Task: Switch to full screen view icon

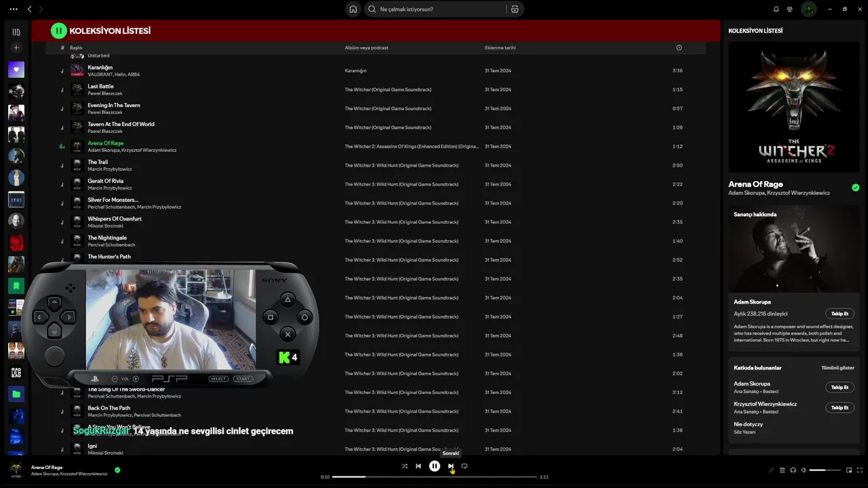Action: pyautogui.click(x=860, y=470)
